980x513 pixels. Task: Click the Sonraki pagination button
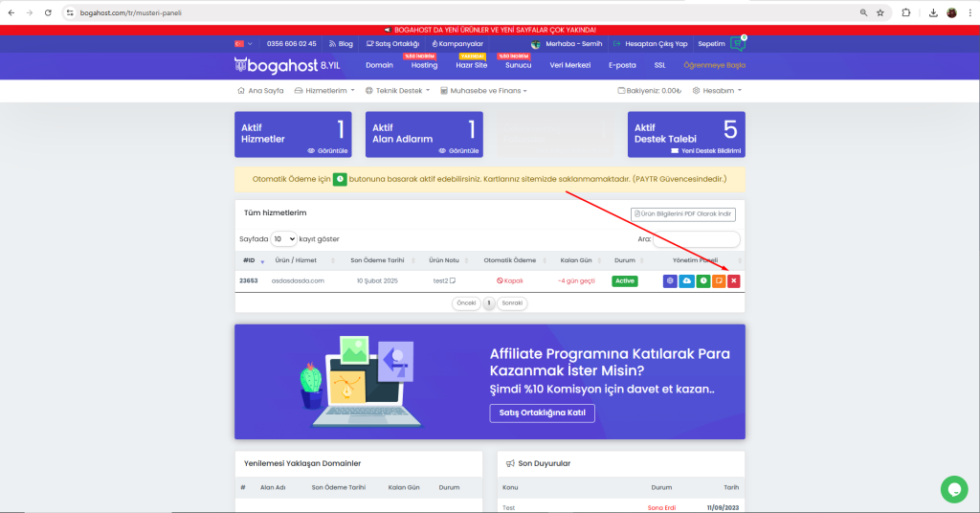point(512,303)
